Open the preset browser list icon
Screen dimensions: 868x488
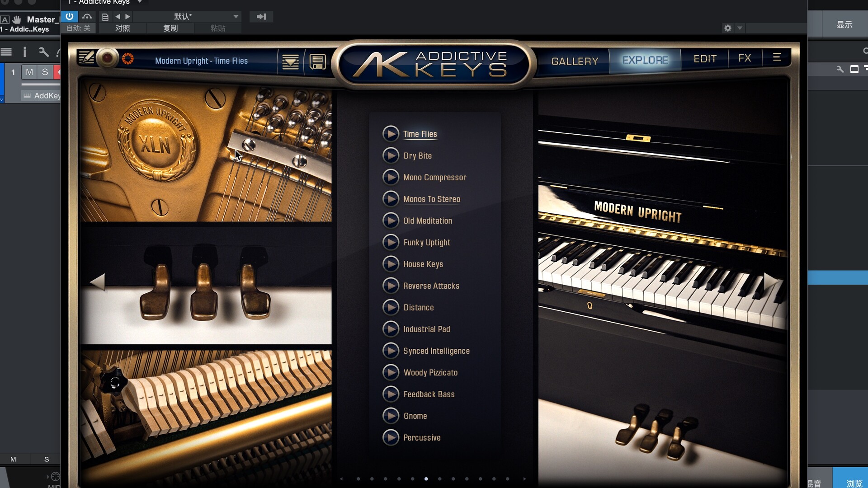coord(290,62)
